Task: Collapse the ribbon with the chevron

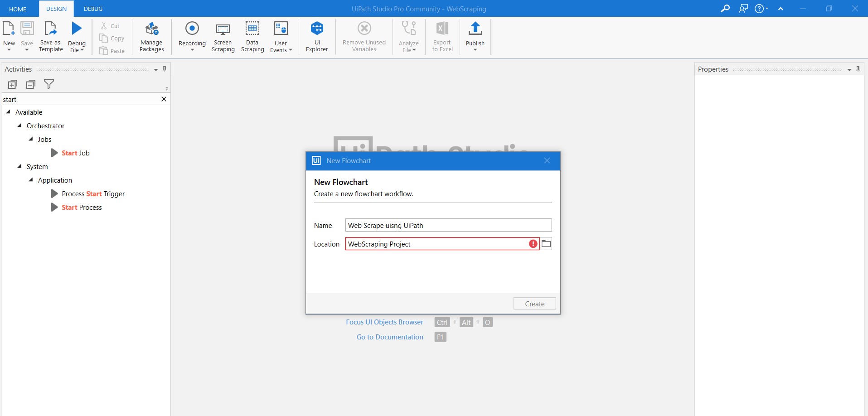Action: tap(781, 9)
